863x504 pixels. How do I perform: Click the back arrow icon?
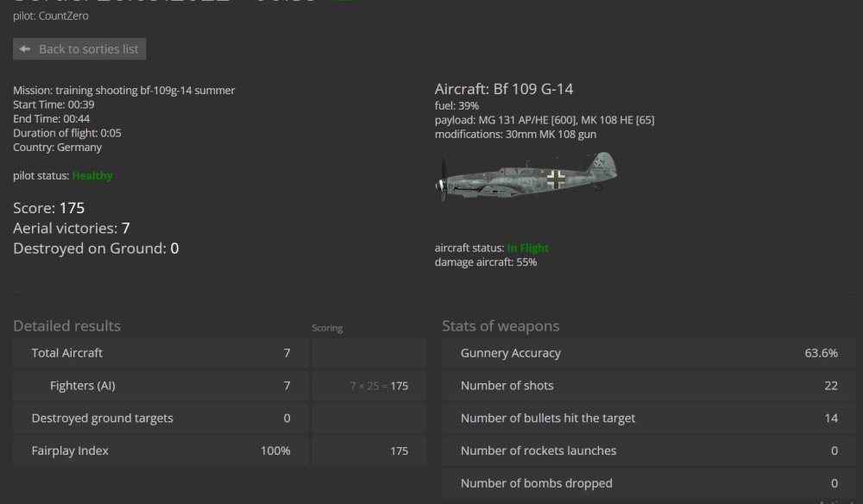[x=25, y=49]
